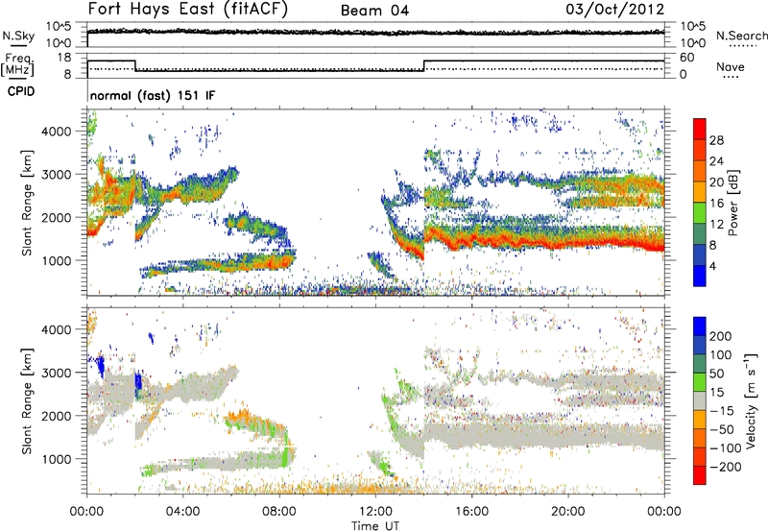
Task: Click the 'N.Search' legend label
Action: pyautogui.click(x=741, y=36)
